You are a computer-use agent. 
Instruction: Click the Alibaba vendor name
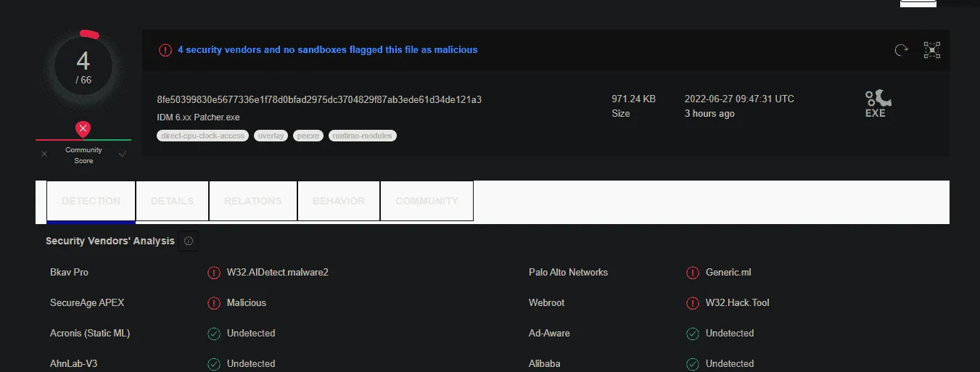pos(544,364)
